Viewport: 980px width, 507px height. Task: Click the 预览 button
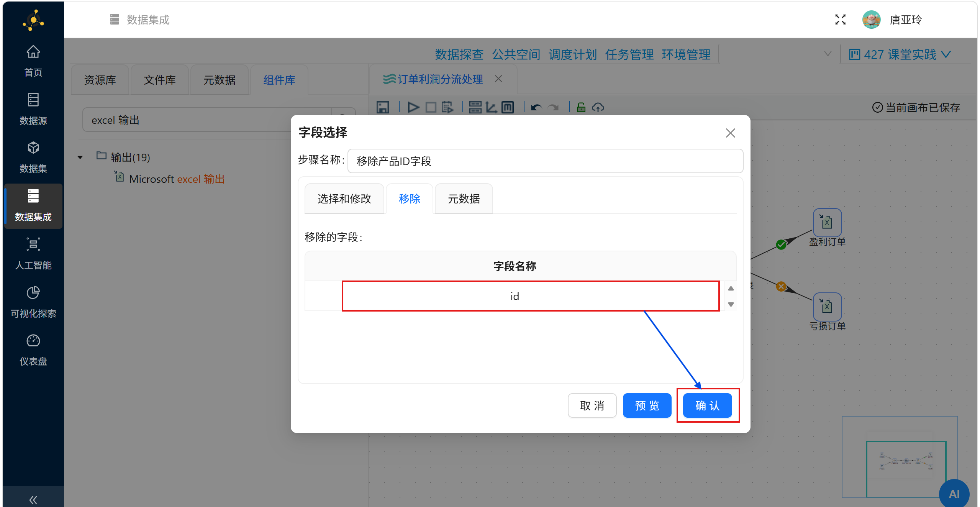pyautogui.click(x=647, y=405)
